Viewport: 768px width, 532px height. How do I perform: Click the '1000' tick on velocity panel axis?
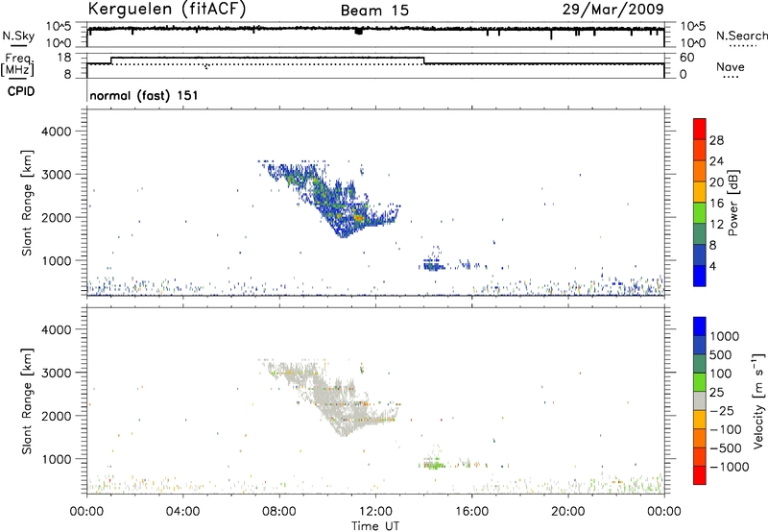[x=56, y=459]
